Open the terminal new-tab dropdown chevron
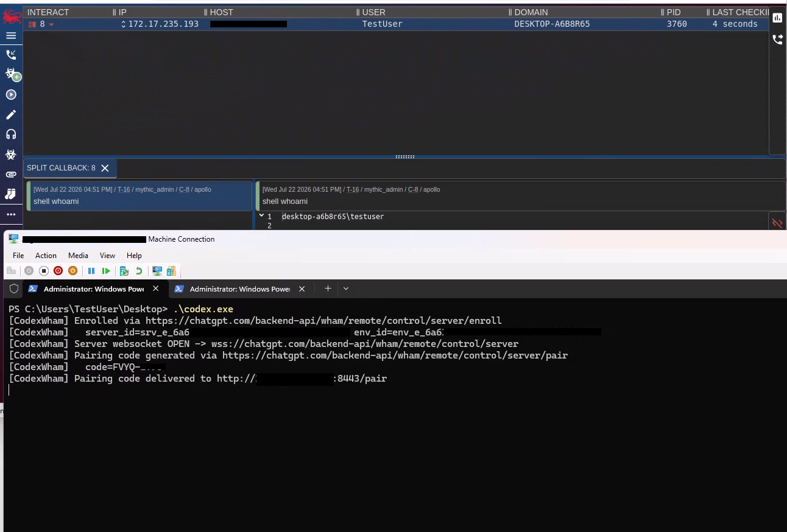 click(346, 289)
